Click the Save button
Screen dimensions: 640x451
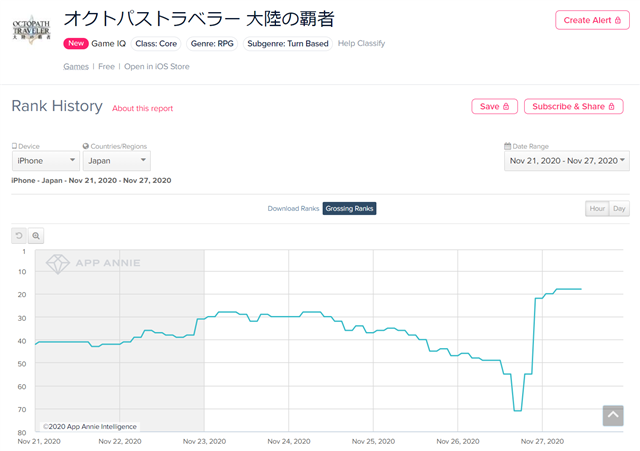[495, 107]
